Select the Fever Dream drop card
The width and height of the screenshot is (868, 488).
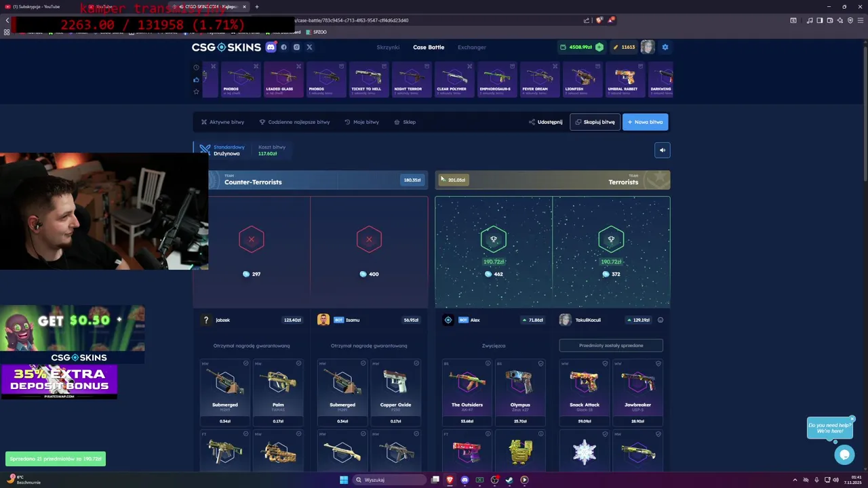click(540, 79)
